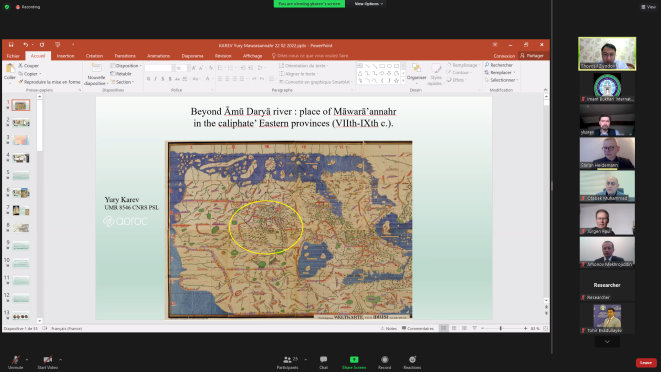Open Zoom Reactions icon
Screen dimensions: 661x372
click(412, 359)
